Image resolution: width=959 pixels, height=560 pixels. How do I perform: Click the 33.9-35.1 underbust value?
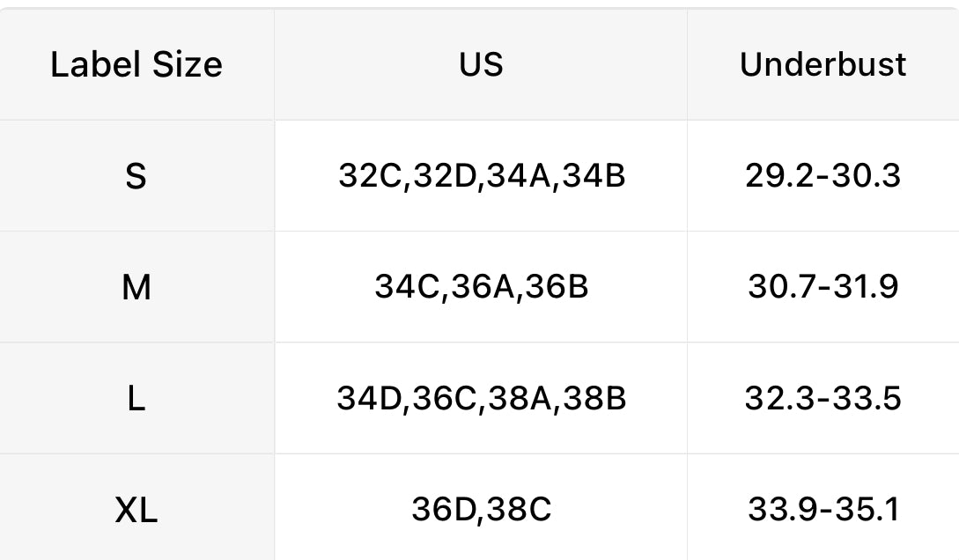click(823, 509)
